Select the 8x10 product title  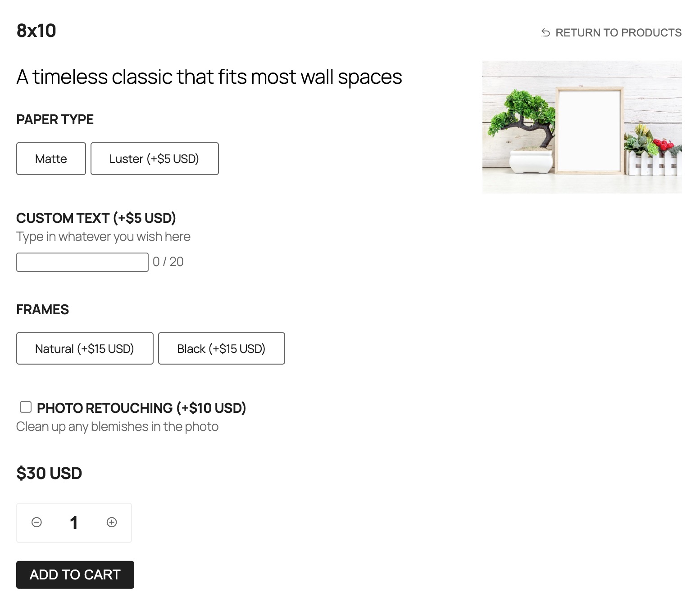pos(36,31)
